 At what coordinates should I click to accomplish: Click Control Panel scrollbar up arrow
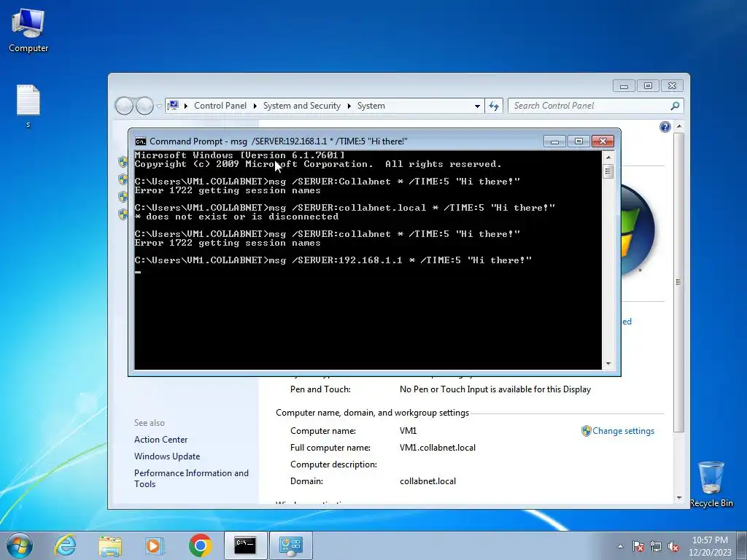pos(679,126)
